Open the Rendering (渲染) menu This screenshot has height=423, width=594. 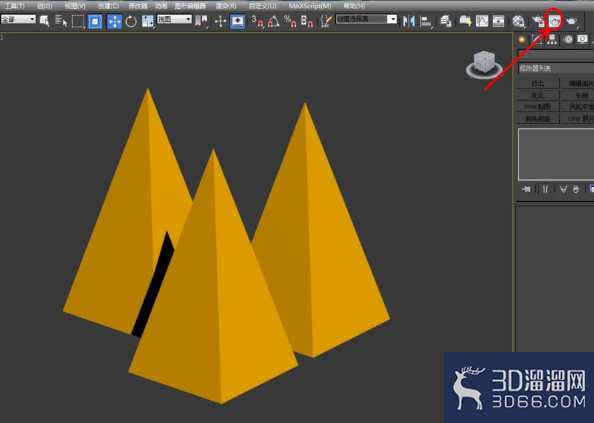pos(226,6)
